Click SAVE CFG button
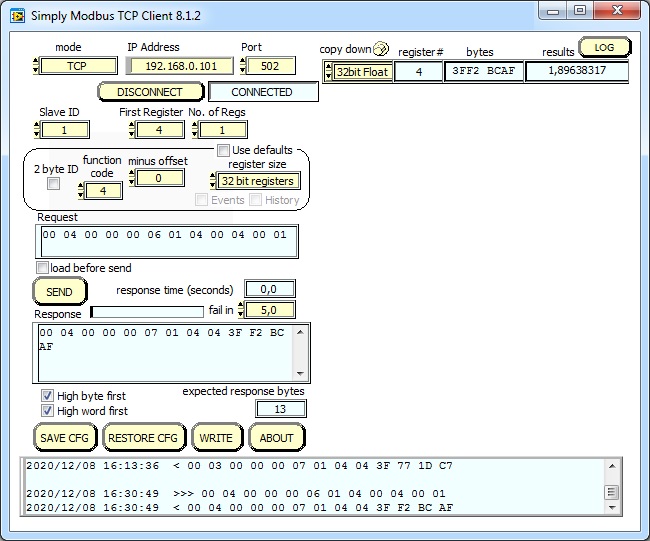The width and height of the screenshot is (650, 541). click(65, 438)
